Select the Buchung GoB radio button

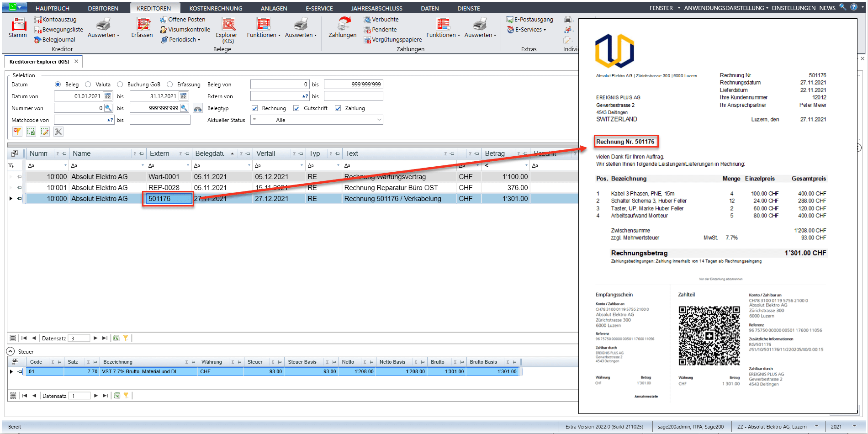120,85
